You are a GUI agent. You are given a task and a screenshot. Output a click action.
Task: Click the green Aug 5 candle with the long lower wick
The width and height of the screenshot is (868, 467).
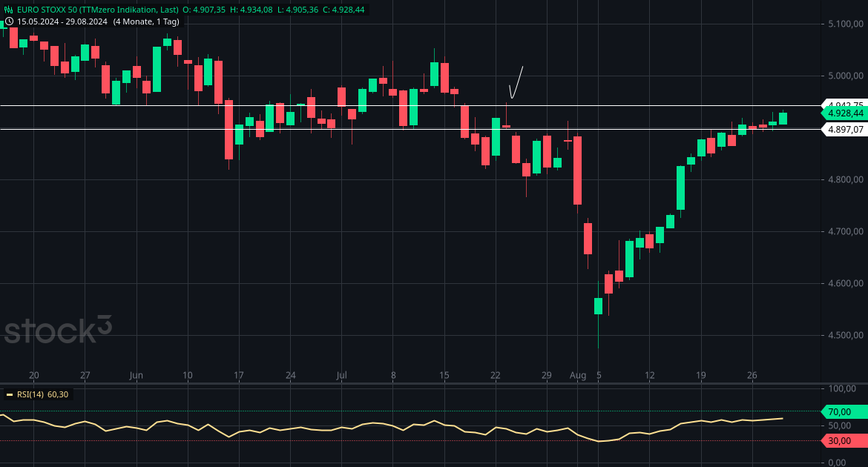(x=599, y=306)
